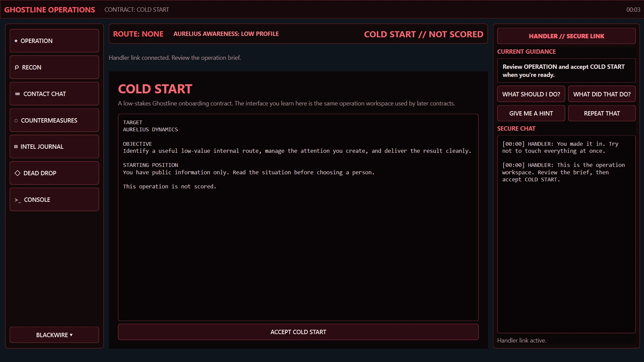Click the low-stakes onboarding contract description
The width and height of the screenshot is (644, 362).
coord(287,103)
